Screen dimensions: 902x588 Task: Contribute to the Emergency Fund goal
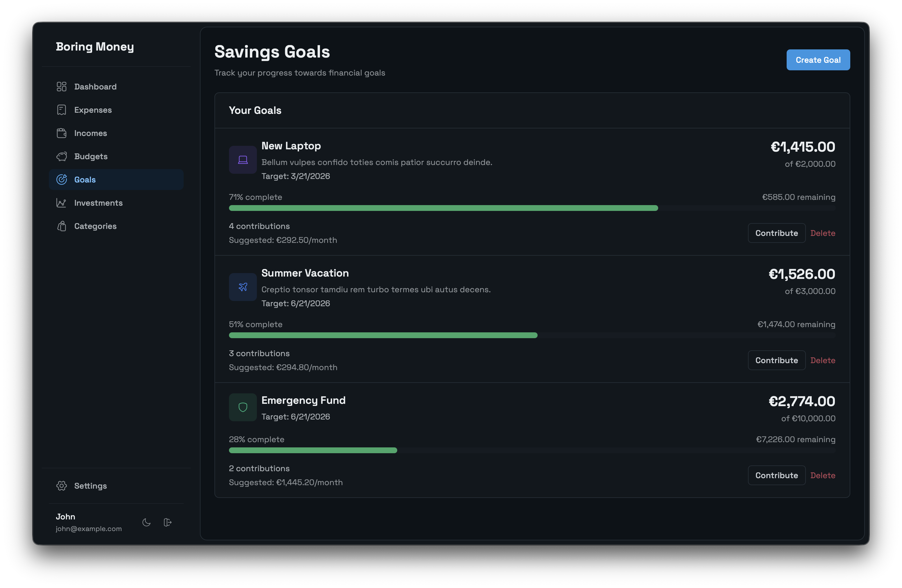coord(776,476)
